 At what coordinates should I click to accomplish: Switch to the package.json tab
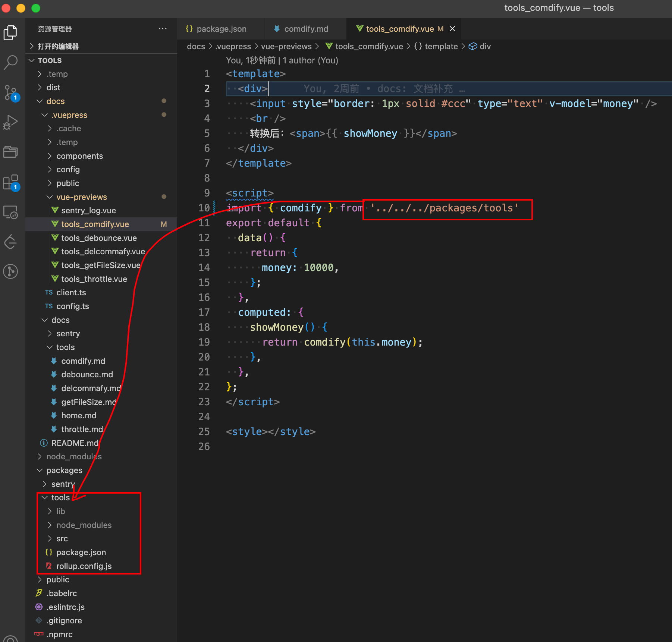coord(221,29)
